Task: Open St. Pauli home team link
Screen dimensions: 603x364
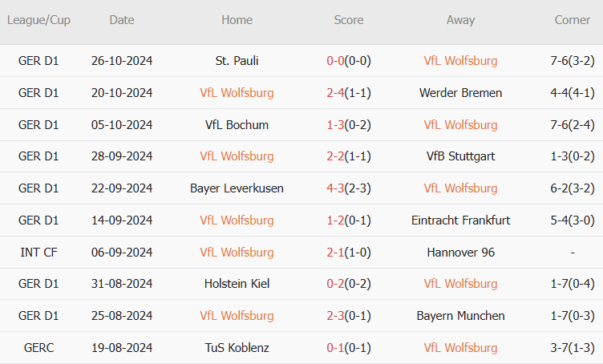Action: (x=237, y=61)
